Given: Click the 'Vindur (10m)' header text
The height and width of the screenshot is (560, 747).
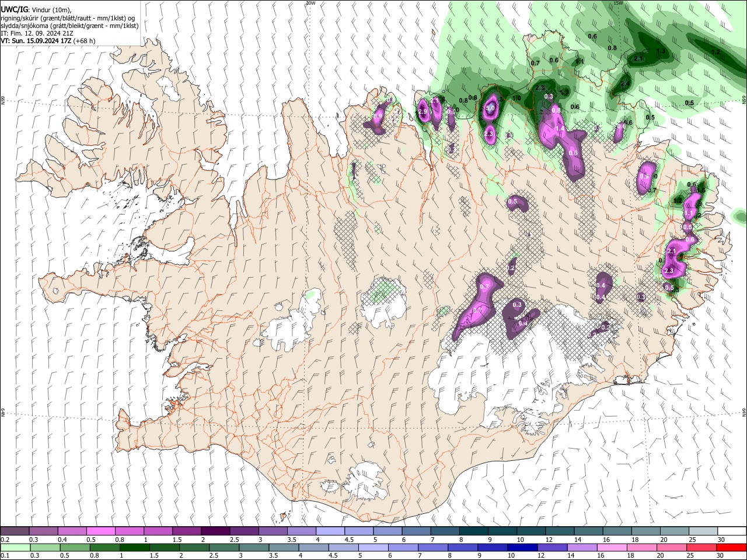Looking at the screenshot, I should (52, 10).
